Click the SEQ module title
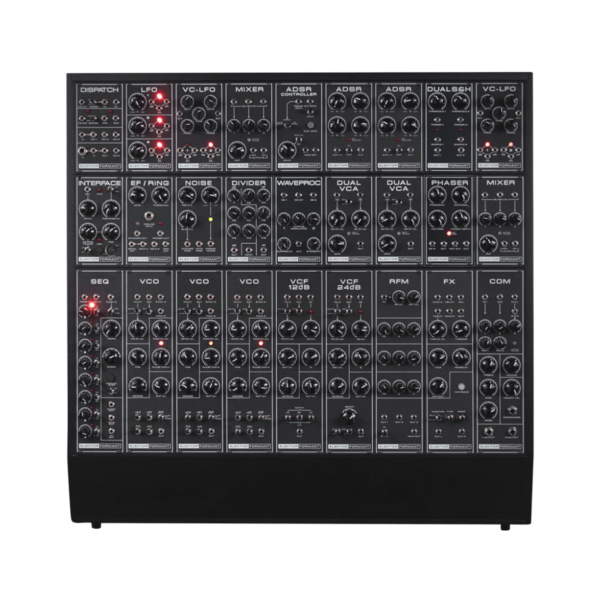Screen dimensions: 600x600 pos(99,282)
